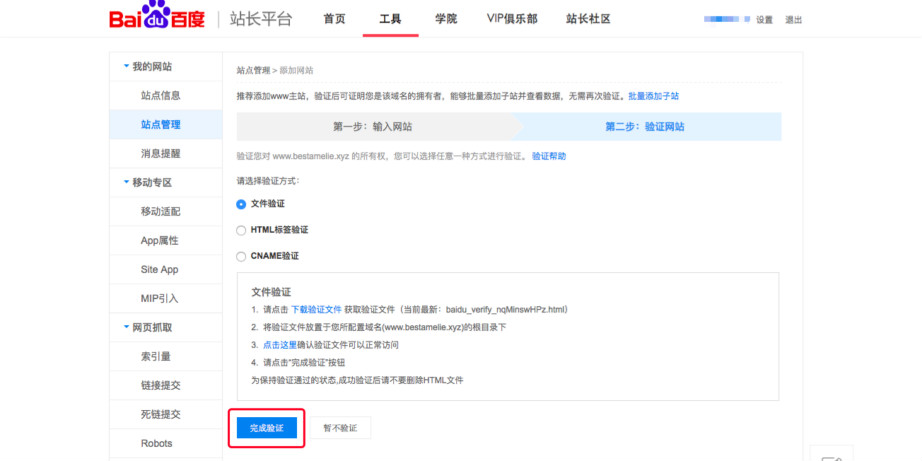Open Robots in the sidebar
Viewport: 922px width, 461px height.
pos(157,443)
